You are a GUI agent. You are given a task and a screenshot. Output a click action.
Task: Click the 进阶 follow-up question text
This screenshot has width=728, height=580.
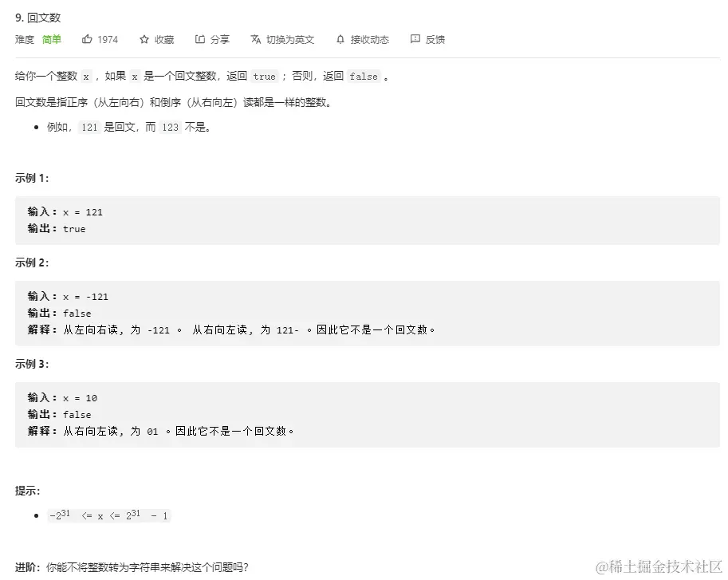click(x=132, y=567)
